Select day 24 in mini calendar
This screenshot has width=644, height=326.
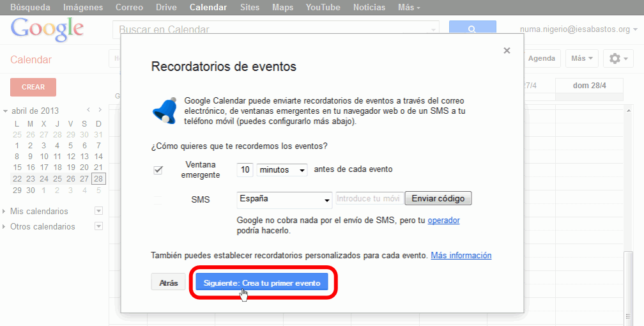(x=44, y=179)
